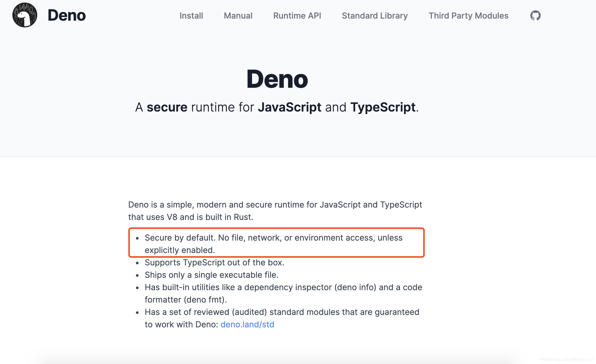The image size is (596, 364).
Task: Click the Deno site title in header
Action: click(67, 15)
